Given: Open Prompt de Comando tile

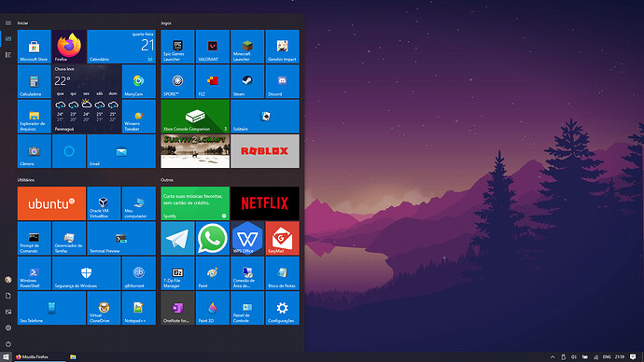Looking at the screenshot, I should [x=35, y=238].
